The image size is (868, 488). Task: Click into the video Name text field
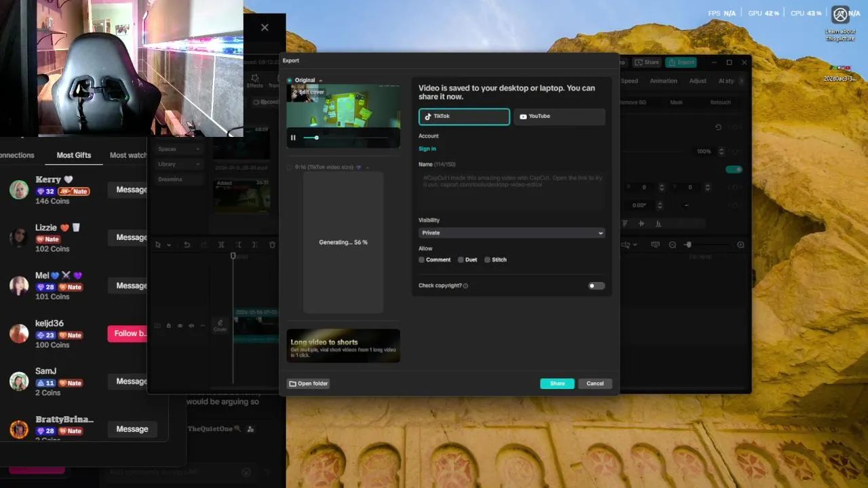click(511, 190)
